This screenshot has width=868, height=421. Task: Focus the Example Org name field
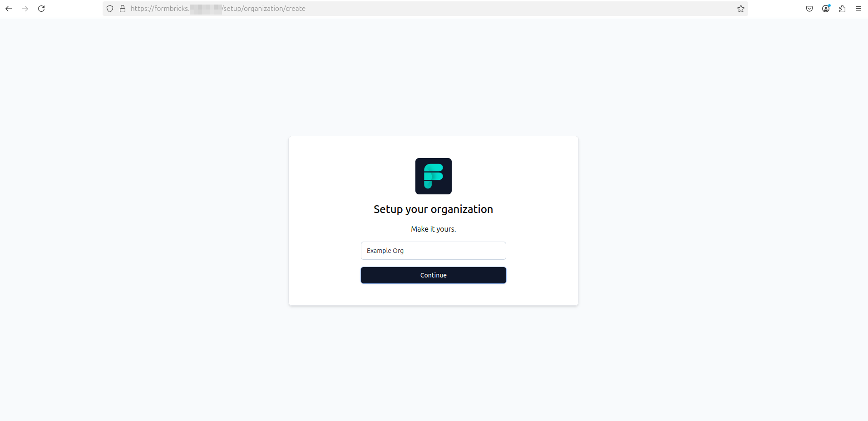click(x=433, y=251)
